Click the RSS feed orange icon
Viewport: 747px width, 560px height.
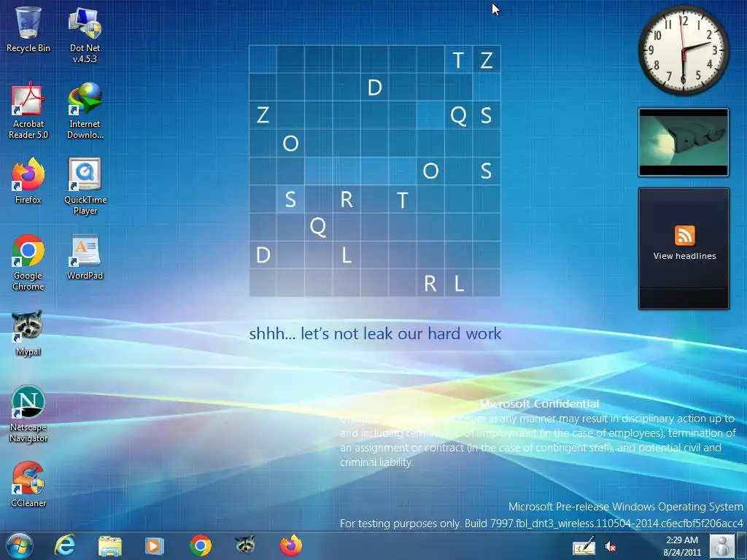coord(684,236)
